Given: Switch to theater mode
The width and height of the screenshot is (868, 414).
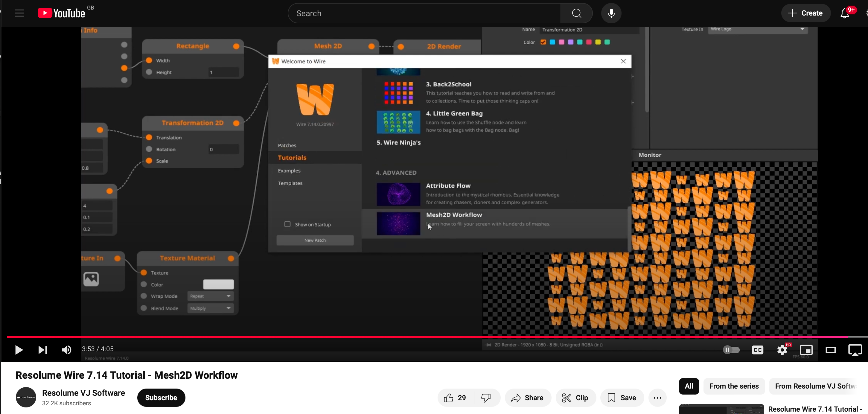Looking at the screenshot, I should (x=831, y=350).
